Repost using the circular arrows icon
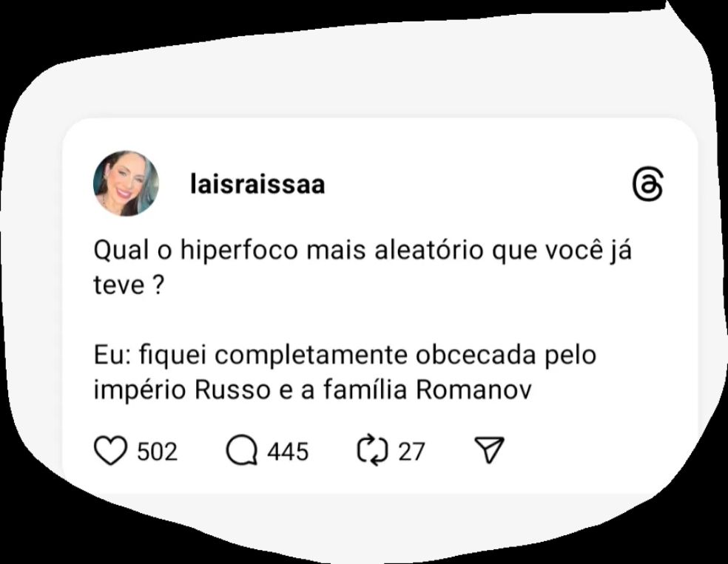The height and width of the screenshot is (564, 728). tap(372, 449)
